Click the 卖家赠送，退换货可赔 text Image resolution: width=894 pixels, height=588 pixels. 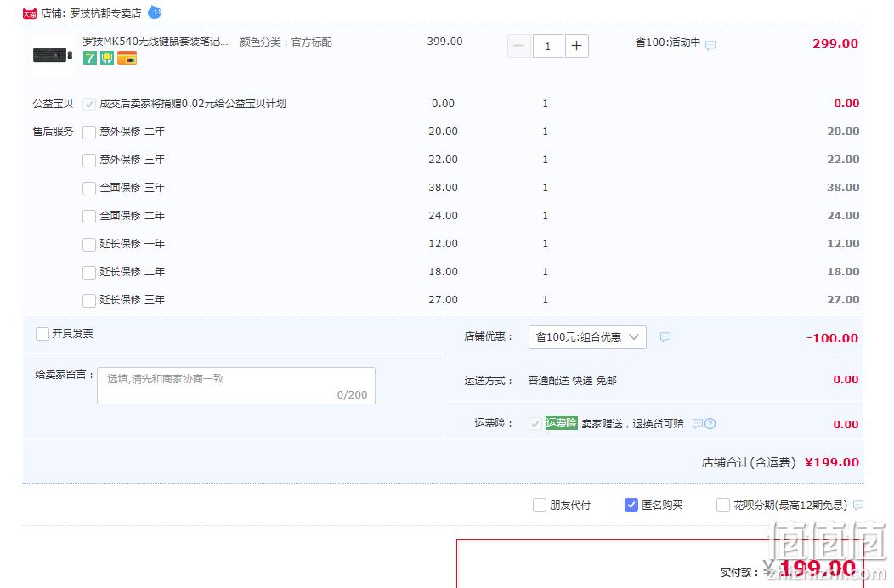[x=632, y=423]
